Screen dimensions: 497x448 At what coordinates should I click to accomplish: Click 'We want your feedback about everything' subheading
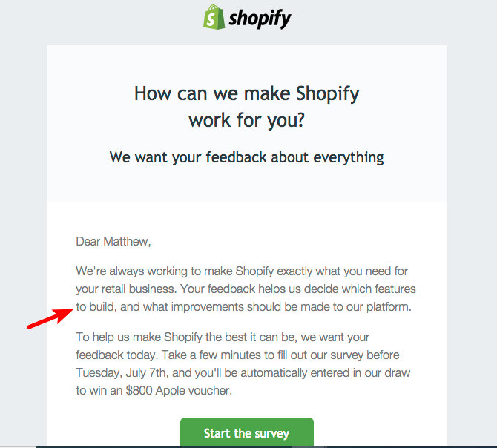pos(247,157)
